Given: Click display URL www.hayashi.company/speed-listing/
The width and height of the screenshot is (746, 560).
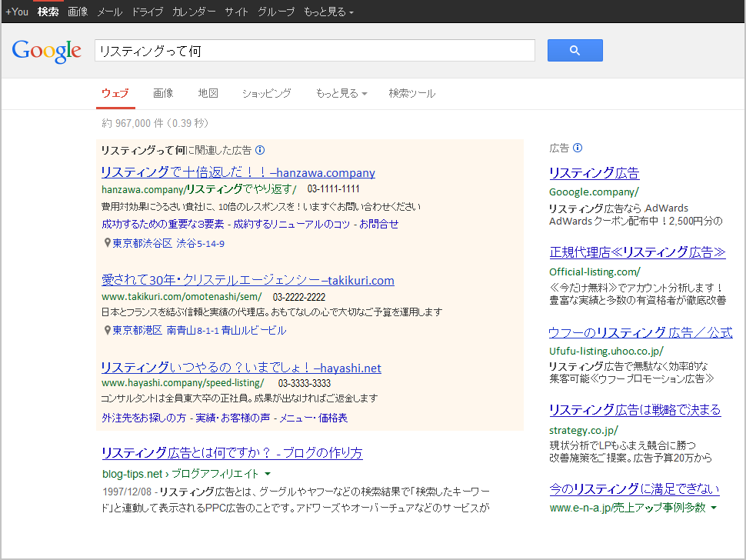Looking at the screenshot, I should click(183, 383).
